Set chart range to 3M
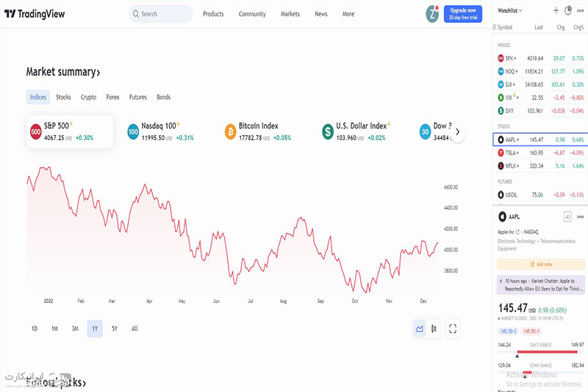588x392 pixels. point(75,329)
